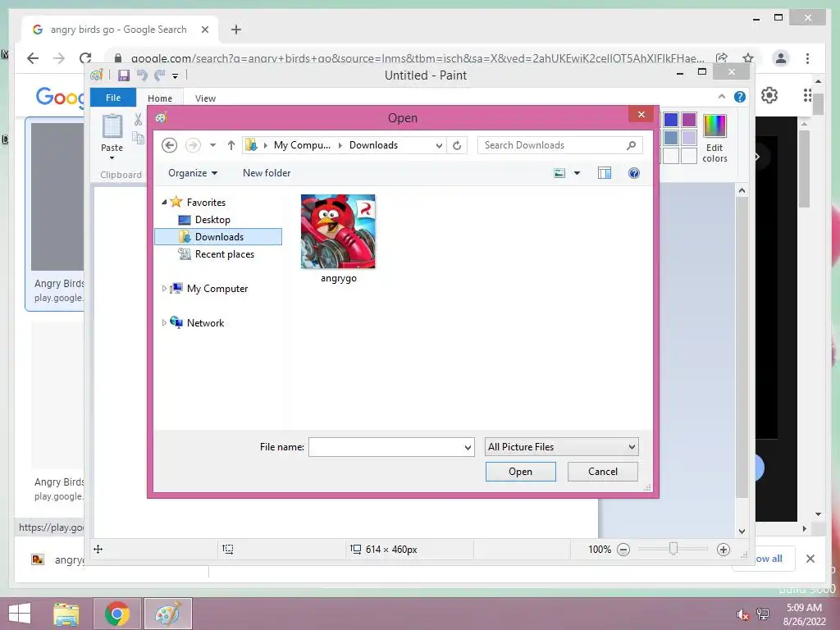Close the Chrome downloads bar
The width and height of the screenshot is (840, 630).
[x=810, y=559]
